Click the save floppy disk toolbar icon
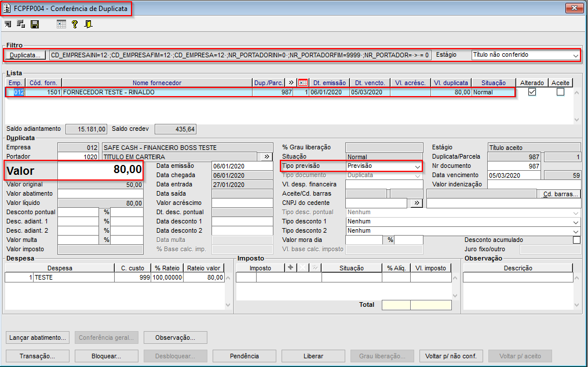Viewport: 588px width, 367px height. click(x=35, y=24)
